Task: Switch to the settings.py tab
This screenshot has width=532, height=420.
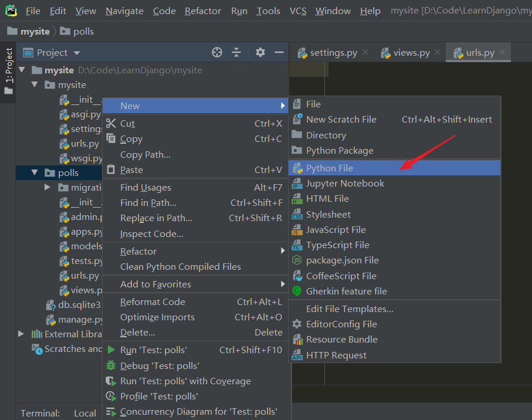Action: tap(334, 53)
